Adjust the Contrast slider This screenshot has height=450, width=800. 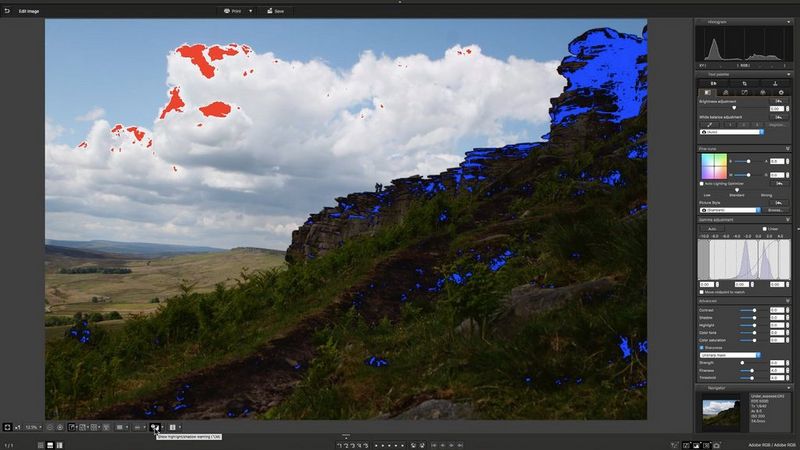(755, 310)
